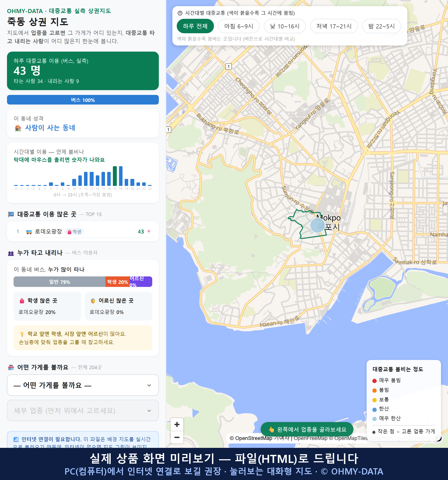The width and height of the screenshot is (448, 480).
Task: Click the pink pin icon beside 43
Action: point(149,232)
